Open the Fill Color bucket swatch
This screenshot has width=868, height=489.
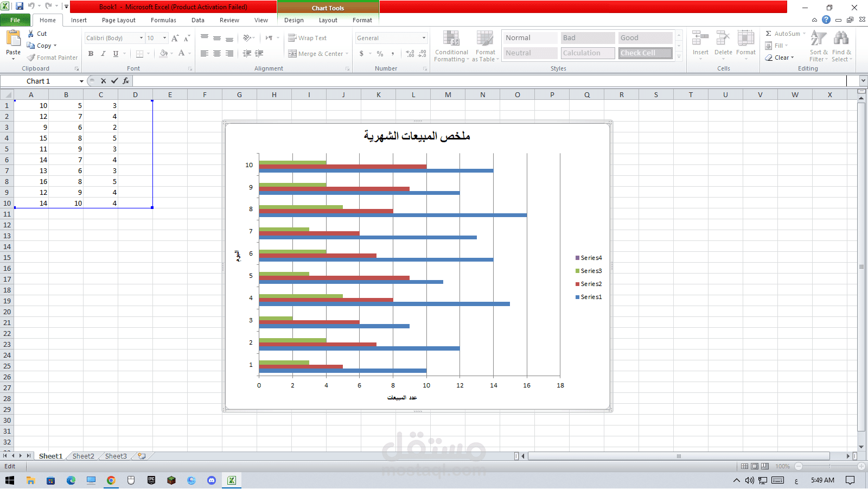[x=163, y=53]
